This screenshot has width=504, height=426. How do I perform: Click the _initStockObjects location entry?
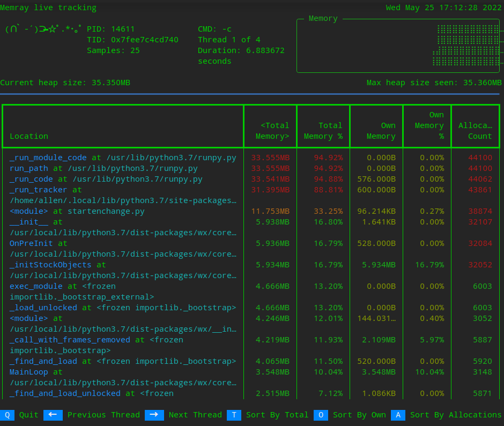coord(123,270)
